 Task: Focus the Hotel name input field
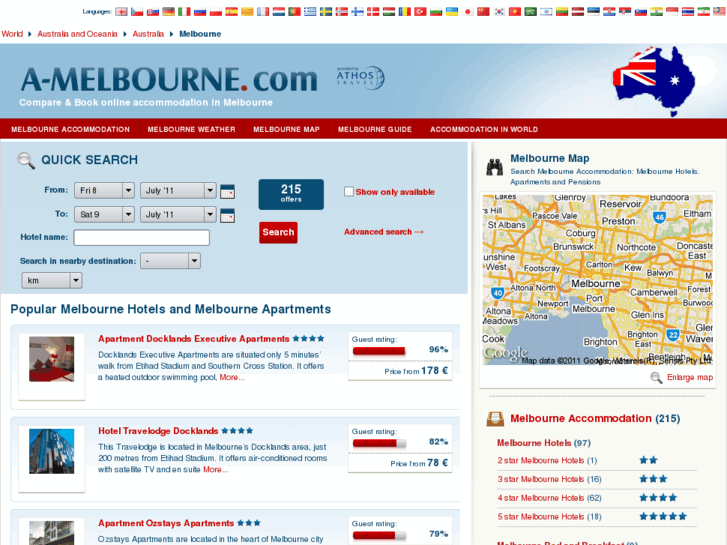(x=141, y=237)
